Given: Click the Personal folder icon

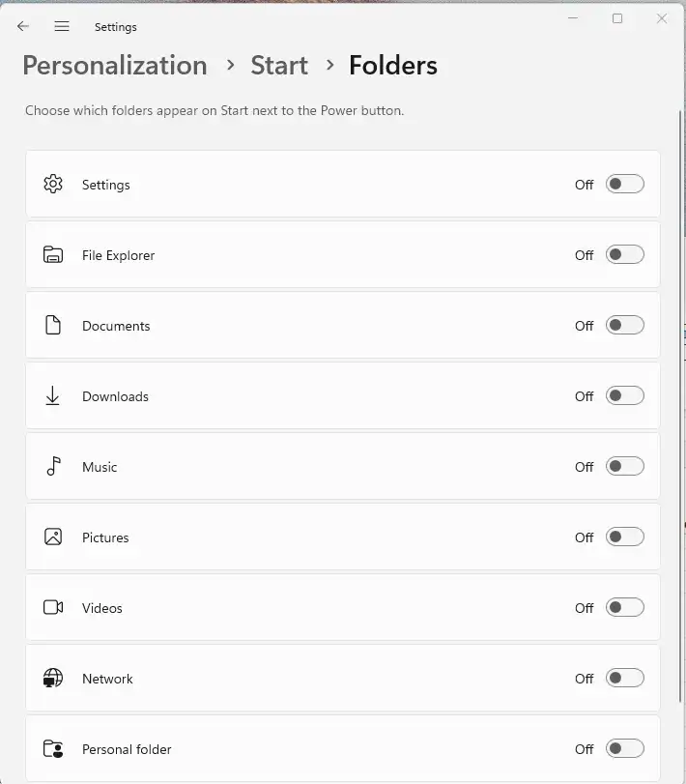Looking at the screenshot, I should 53,749.
